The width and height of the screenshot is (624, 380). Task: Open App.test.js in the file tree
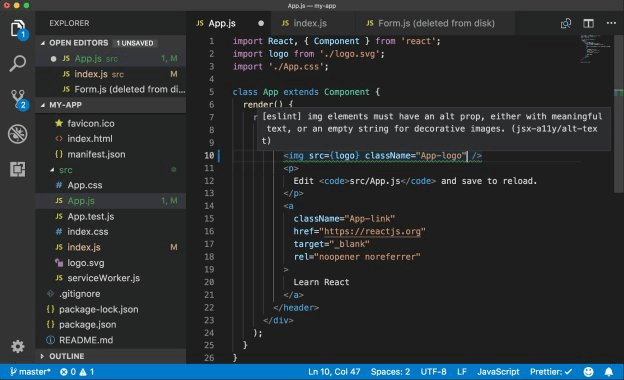pos(111,216)
